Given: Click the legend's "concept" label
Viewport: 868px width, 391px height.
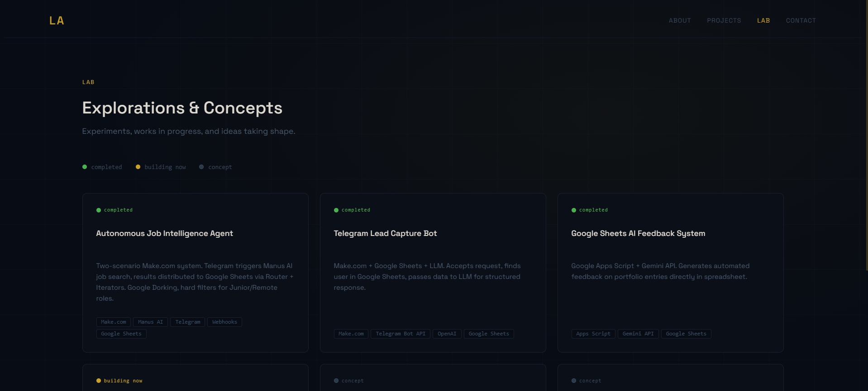Looking at the screenshot, I should (220, 167).
